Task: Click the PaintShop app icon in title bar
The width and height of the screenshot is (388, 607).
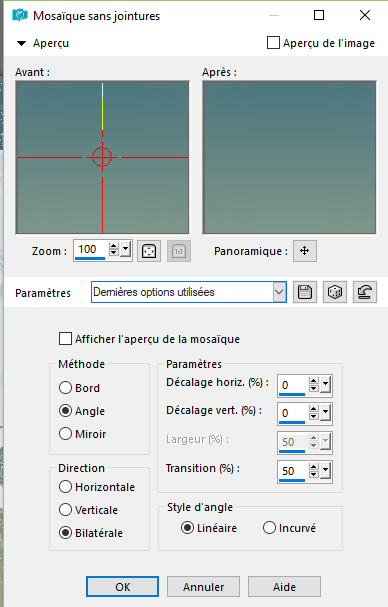Action: coord(20,15)
